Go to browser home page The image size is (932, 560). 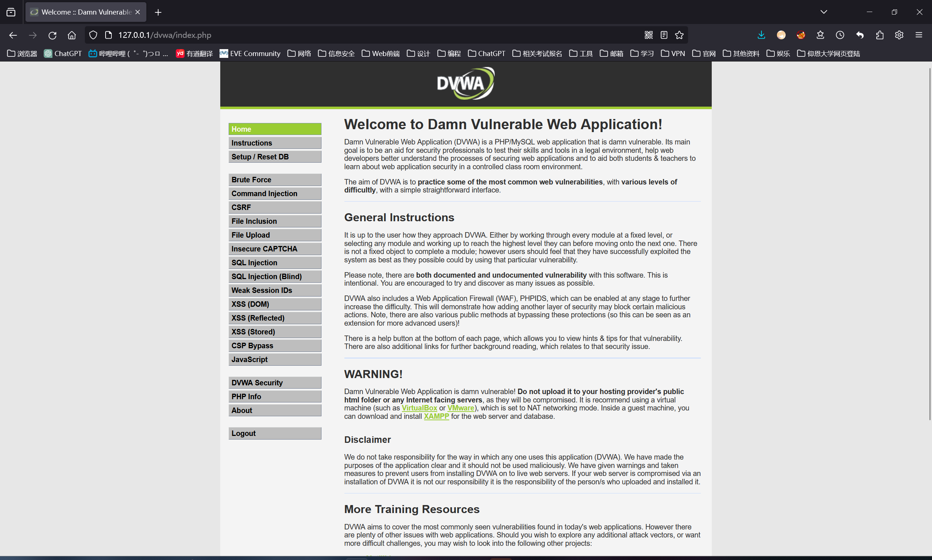coord(72,35)
